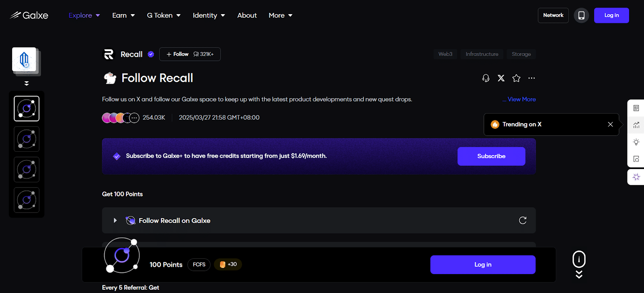Open the three-dot more options menu
The image size is (644, 293).
[x=532, y=78]
